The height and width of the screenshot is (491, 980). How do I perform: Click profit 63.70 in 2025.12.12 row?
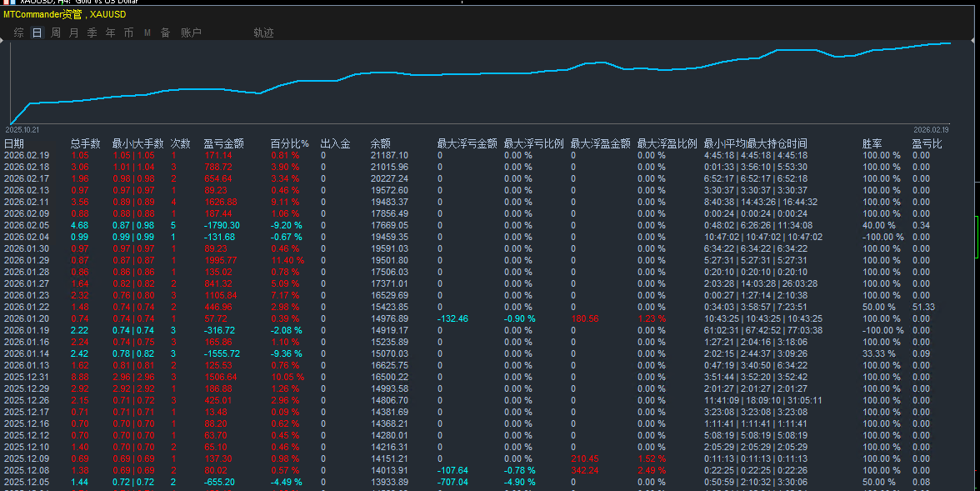(x=216, y=435)
